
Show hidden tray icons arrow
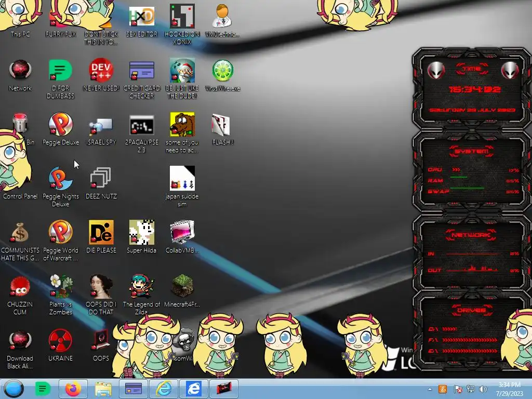click(x=430, y=390)
